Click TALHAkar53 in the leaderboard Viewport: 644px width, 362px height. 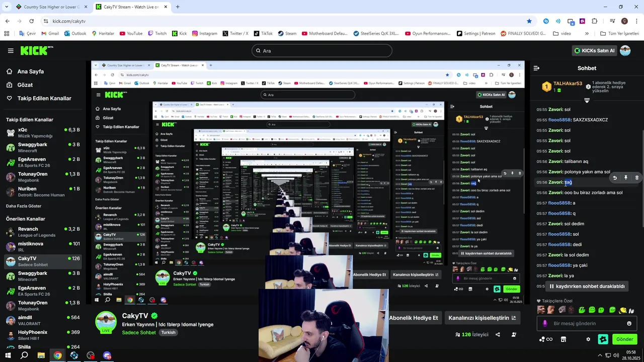click(568, 84)
